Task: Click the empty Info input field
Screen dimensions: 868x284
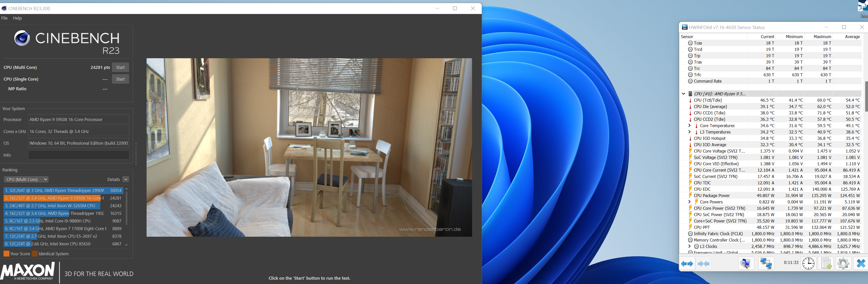Action: pyautogui.click(x=78, y=155)
